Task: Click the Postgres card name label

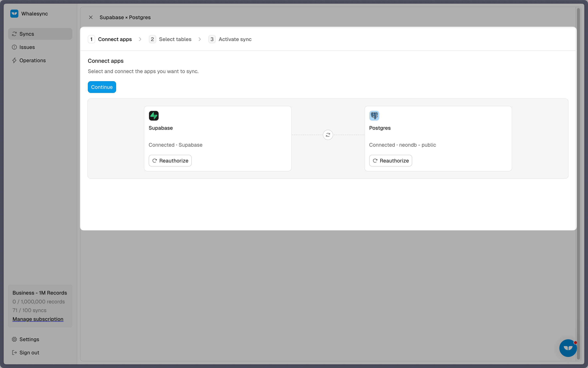Action: (380, 128)
